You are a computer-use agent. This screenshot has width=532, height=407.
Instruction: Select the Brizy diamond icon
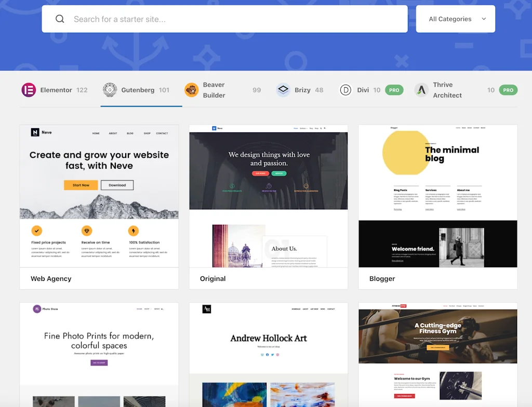pos(284,89)
